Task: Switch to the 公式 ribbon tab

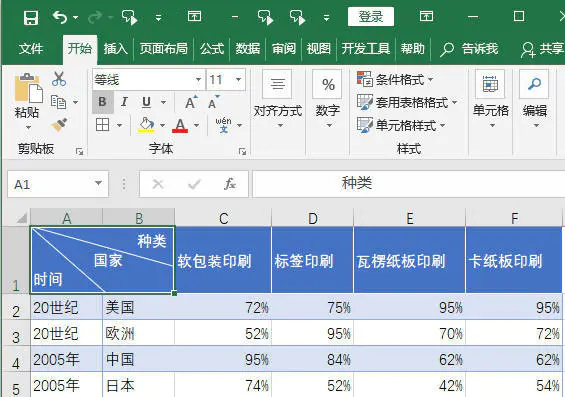Action: 212,48
